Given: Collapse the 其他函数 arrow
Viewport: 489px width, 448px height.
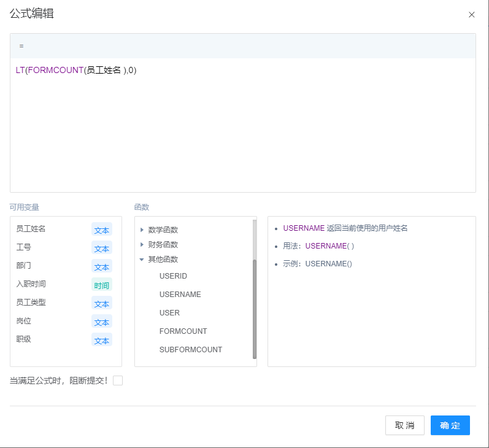Looking at the screenshot, I should click(142, 260).
